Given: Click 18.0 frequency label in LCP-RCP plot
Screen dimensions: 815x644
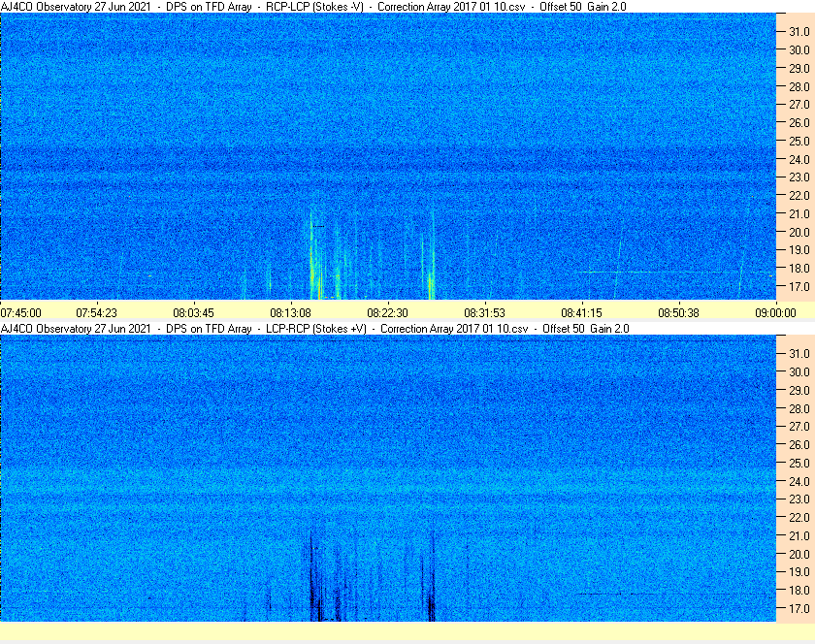Looking at the screenshot, I should [x=799, y=590].
